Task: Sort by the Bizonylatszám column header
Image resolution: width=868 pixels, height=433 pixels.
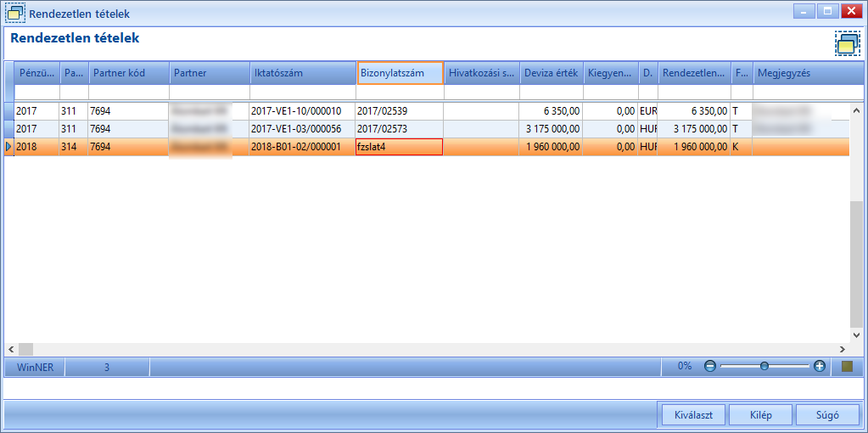Action: tap(400, 73)
